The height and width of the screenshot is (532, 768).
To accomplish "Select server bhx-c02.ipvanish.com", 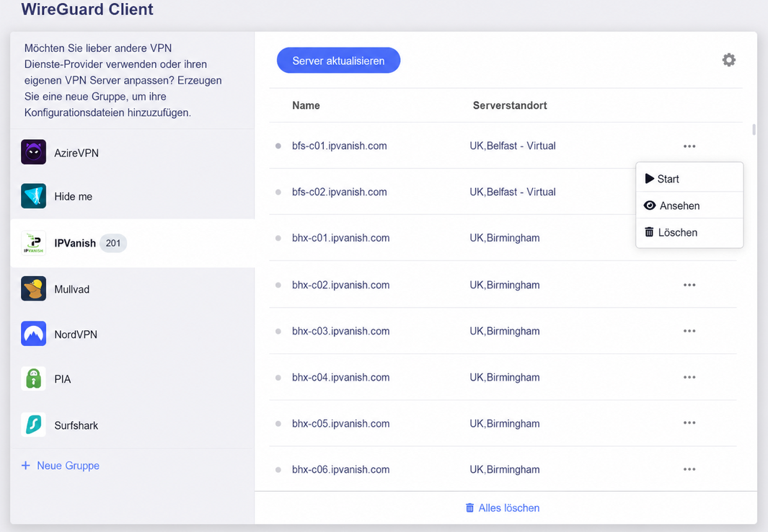I will pos(341,285).
